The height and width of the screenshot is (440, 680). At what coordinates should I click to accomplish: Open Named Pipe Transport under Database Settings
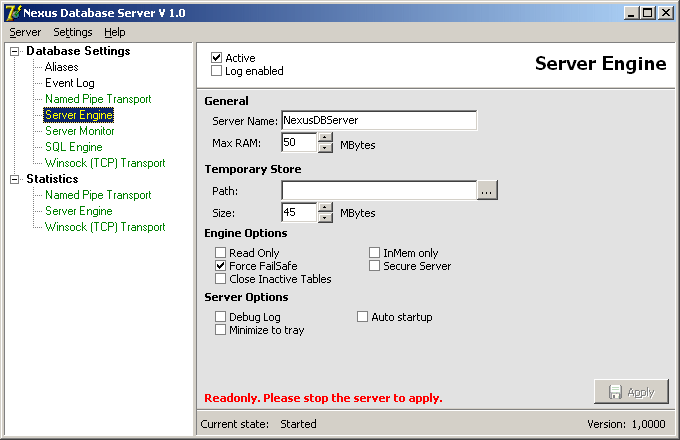coord(98,99)
